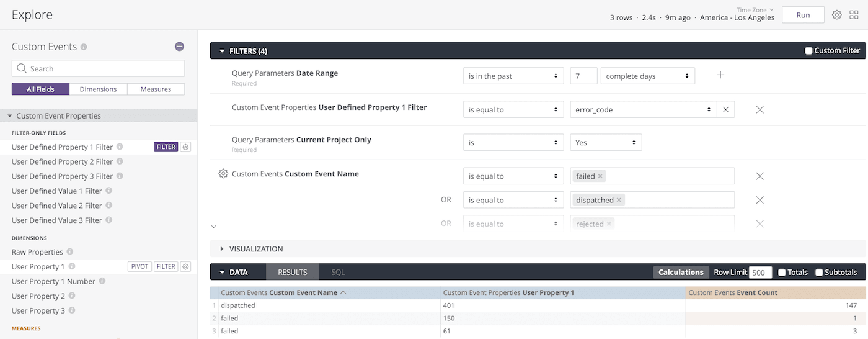
Task: Click the grid dashboard icon at top right
Action: coord(854,15)
